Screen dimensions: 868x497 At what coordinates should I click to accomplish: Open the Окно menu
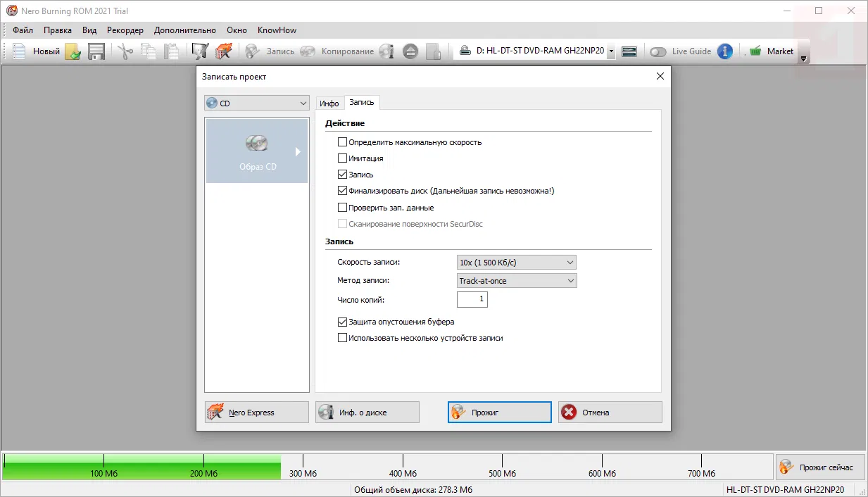pyautogui.click(x=237, y=30)
